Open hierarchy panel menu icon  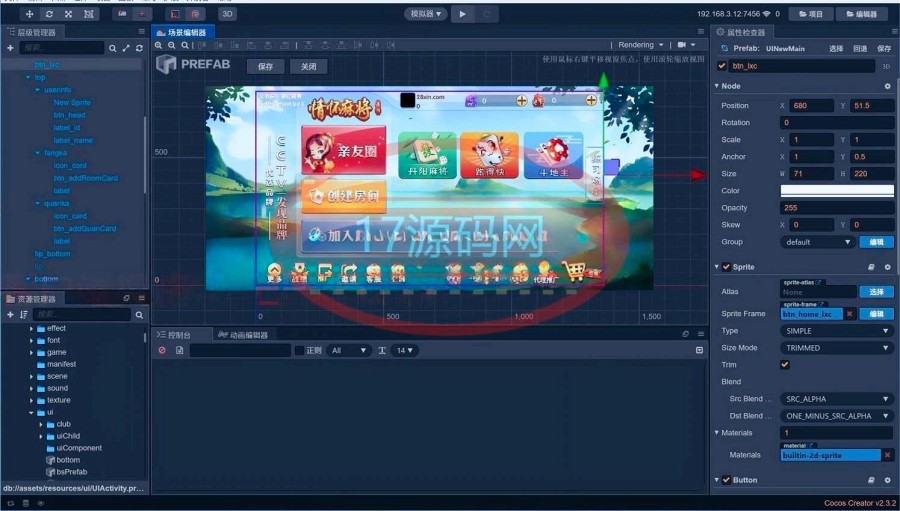click(x=141, y=32)
